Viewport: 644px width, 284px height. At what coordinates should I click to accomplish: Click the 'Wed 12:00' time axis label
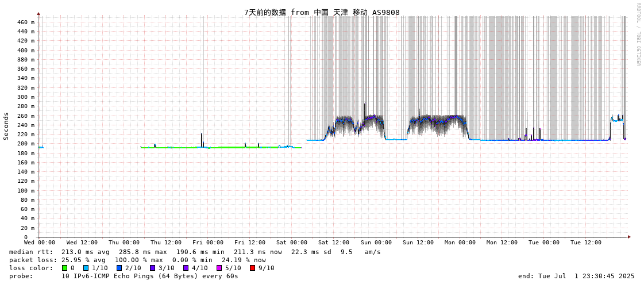coord(82,243)
